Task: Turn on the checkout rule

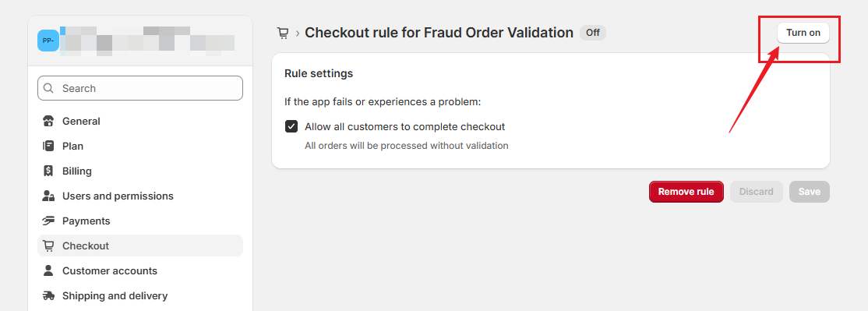Action: pos(803,33)
